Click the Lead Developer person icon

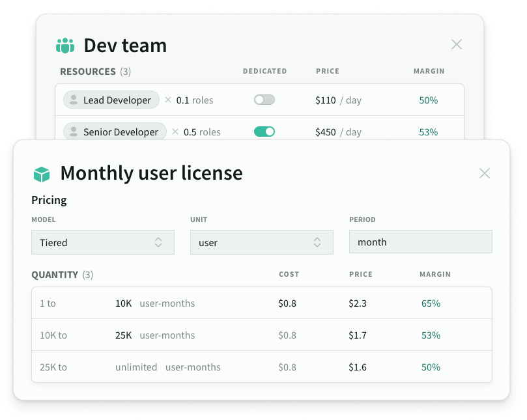click(x=74, y=100)
